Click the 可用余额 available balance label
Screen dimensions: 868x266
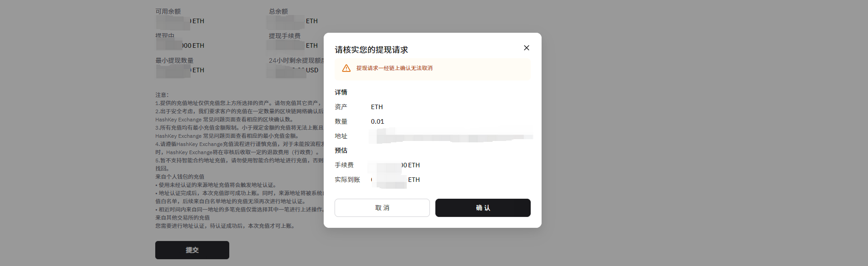[x=168, y=11]
